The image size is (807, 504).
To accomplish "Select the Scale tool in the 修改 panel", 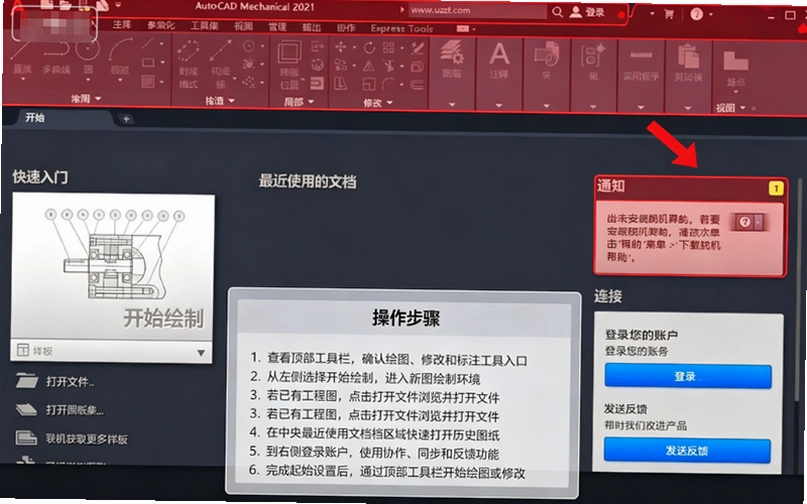I will pos(369,83).
